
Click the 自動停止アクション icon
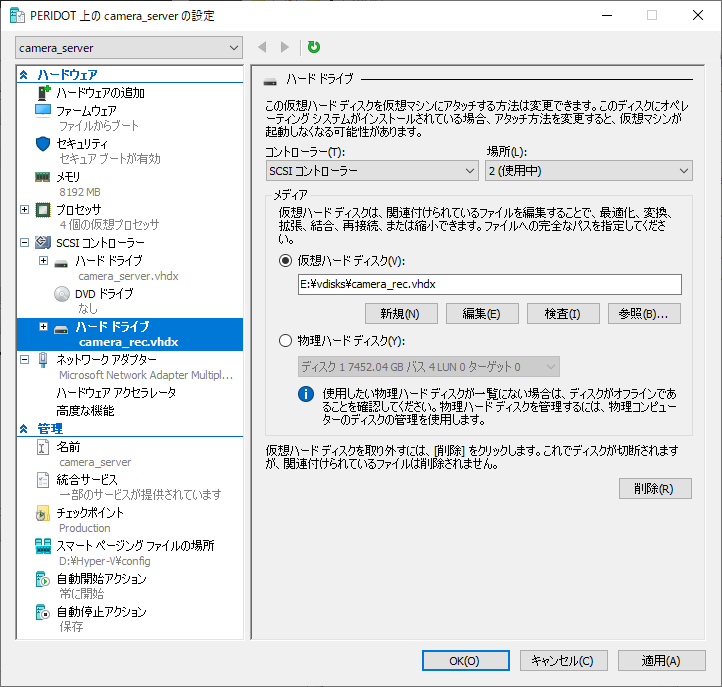43,612
